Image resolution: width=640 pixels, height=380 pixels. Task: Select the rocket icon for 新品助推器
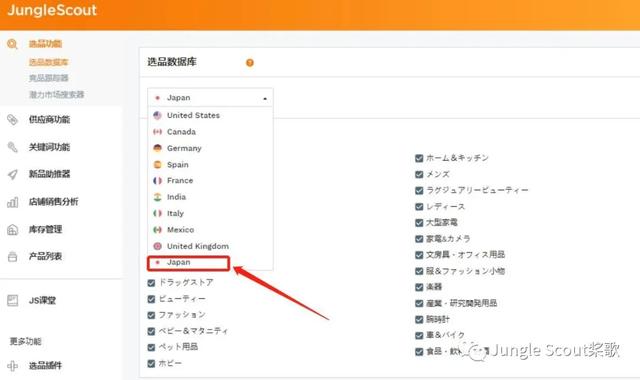[13, 174]
